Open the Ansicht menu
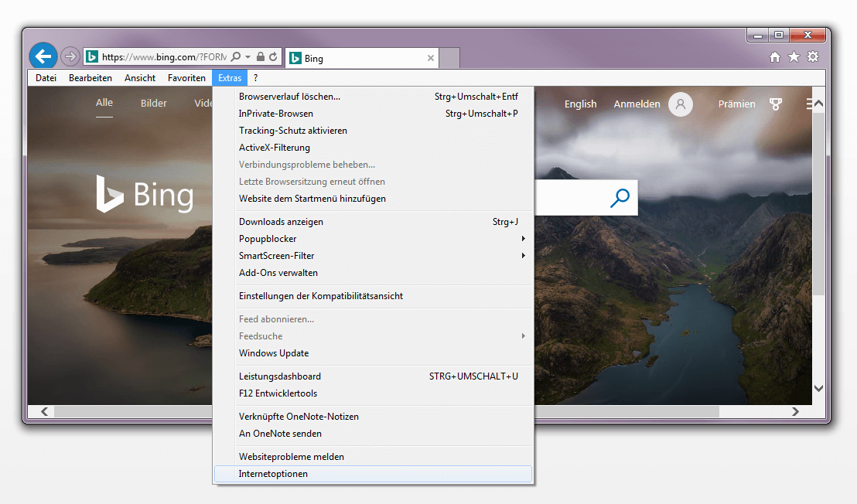The image size is (857, 504). pos(140,78)
